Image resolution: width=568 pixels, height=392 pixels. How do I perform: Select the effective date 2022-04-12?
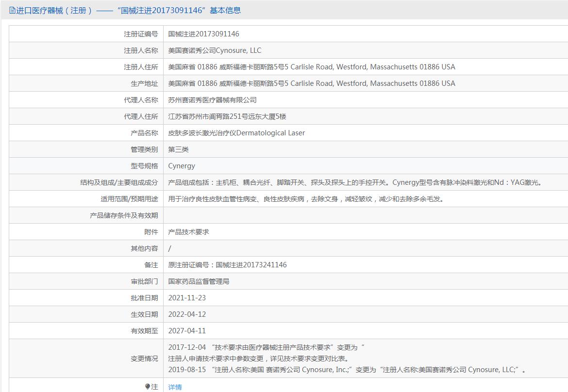click(187, 314)
